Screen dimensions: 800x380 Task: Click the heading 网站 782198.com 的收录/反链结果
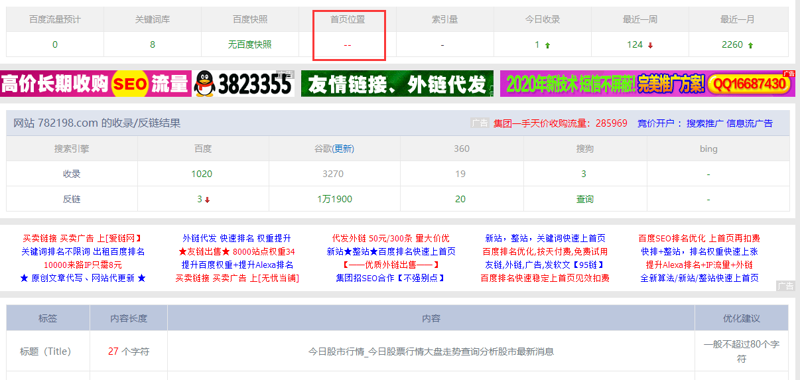coord(96,123)
